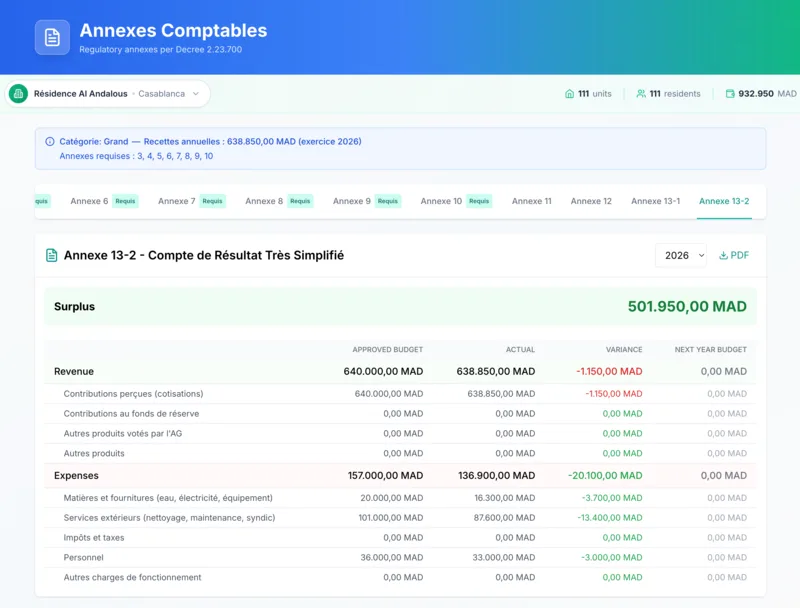This screenshot has width=800, height=608.
Task: Click Matières actual 16.300,00 MAD
Action: [x=505, y=498]
